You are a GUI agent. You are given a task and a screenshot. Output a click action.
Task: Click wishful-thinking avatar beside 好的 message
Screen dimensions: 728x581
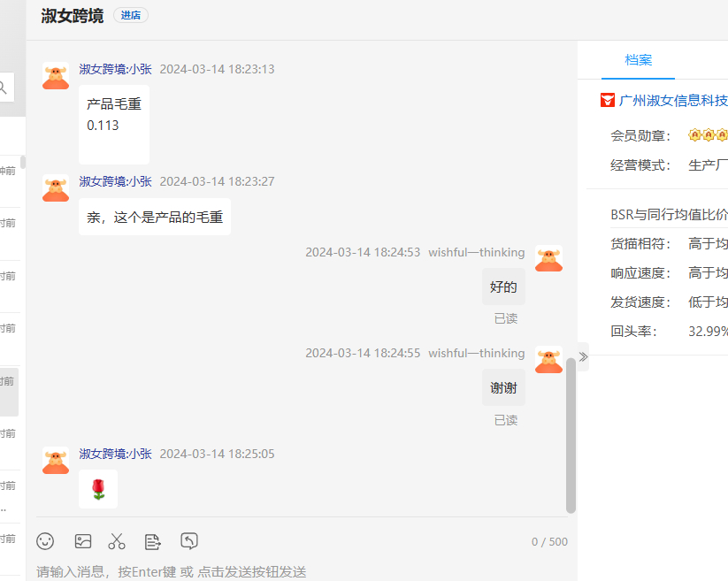[548, 258]
